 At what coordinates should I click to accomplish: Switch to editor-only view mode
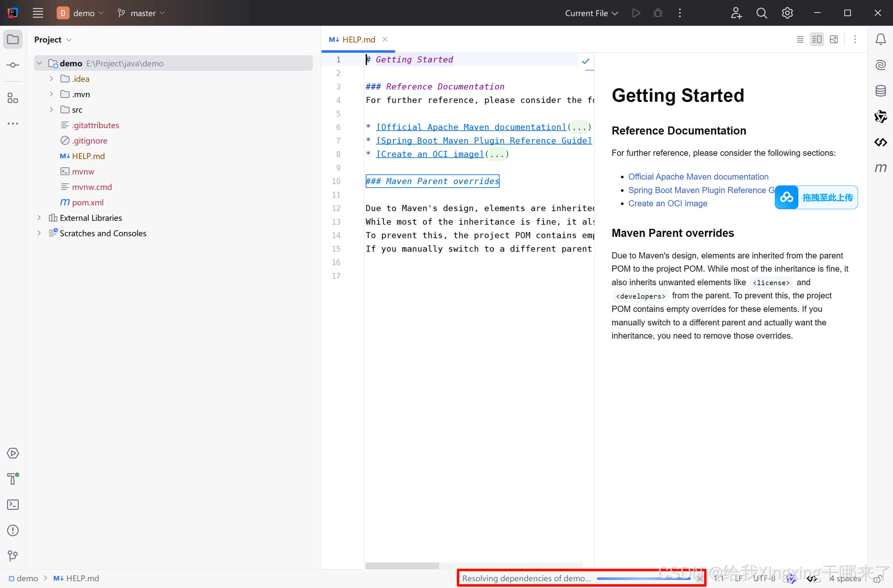[800, 39]
